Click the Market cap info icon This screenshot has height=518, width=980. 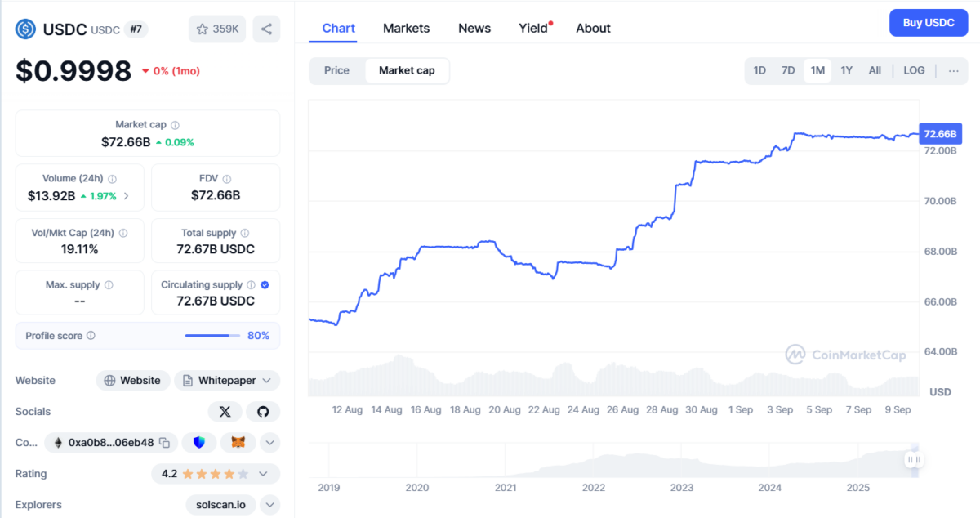[176, 125]
